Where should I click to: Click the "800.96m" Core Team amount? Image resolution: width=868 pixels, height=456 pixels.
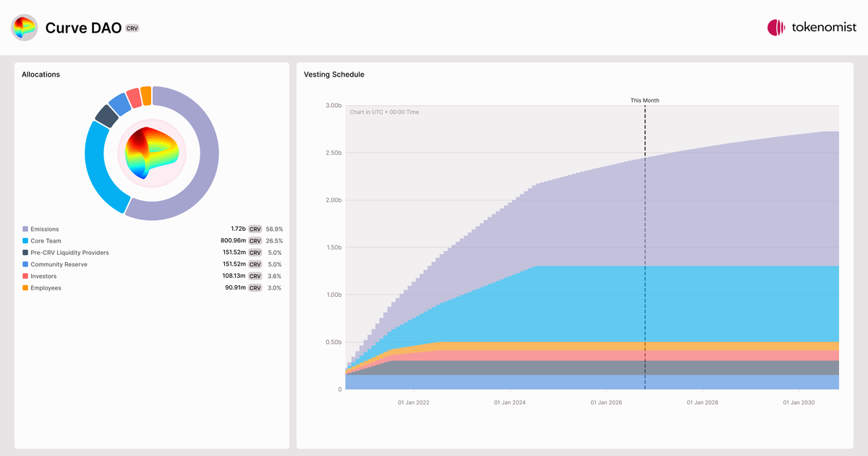pos(233,241)
